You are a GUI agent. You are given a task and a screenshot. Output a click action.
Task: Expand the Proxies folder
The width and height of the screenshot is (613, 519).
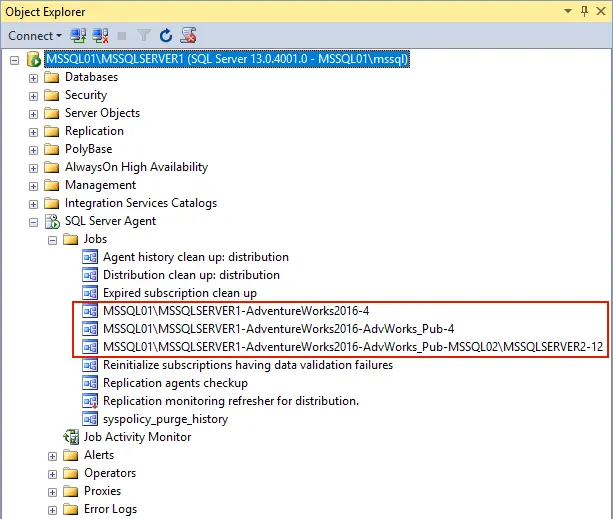pos(52,492)
